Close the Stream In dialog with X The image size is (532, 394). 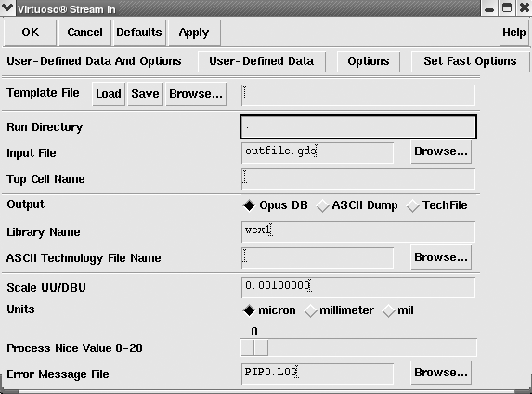coord(524,8)
